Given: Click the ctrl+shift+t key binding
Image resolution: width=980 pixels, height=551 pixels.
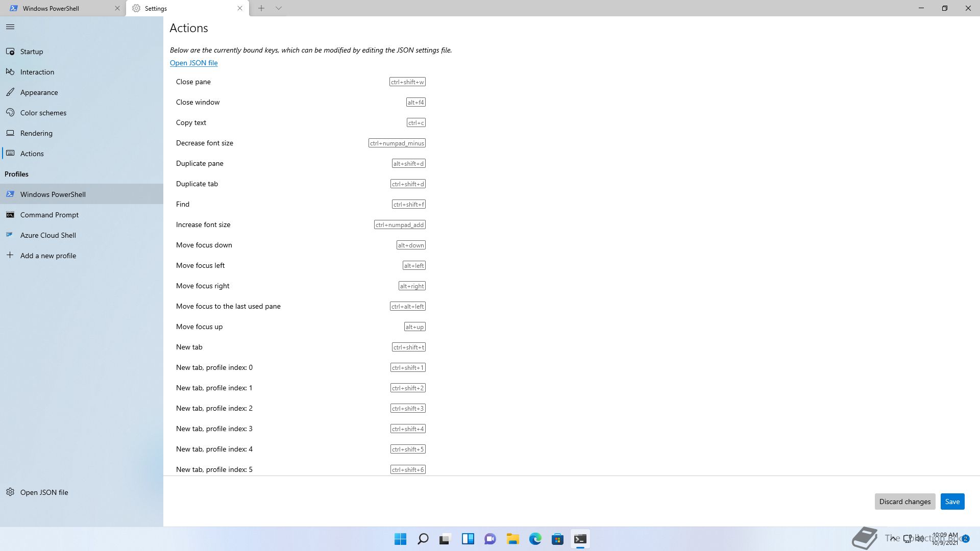Looking at the screenshot, I should click(408, 347).
